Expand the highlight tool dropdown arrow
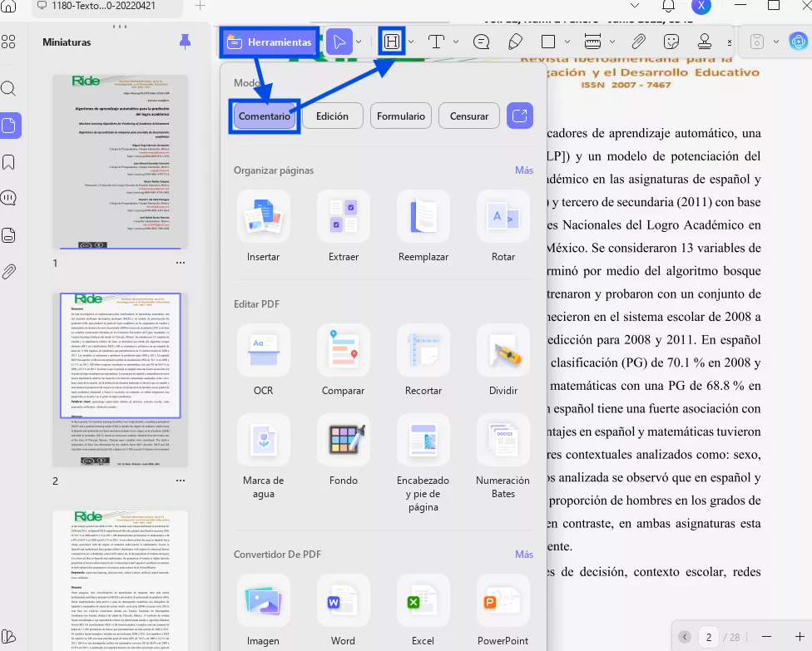812x651 pixels. [411, 42]
